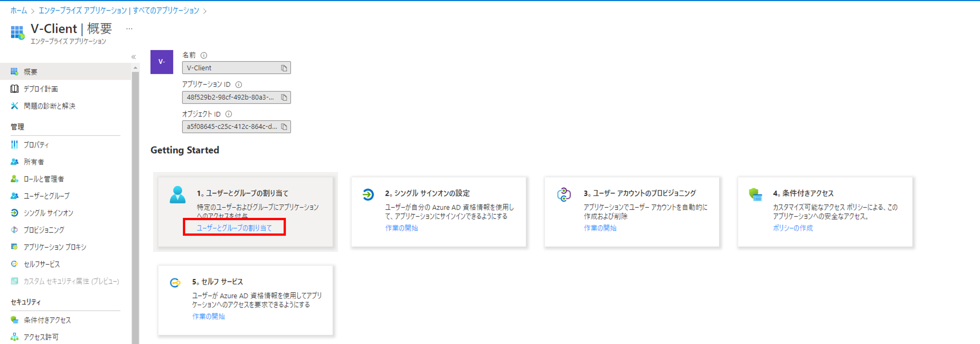Image resolution: width=980 pixels, height=344 pixels.
Task: Click the purple V- application logo
Action: click(162, 62)
